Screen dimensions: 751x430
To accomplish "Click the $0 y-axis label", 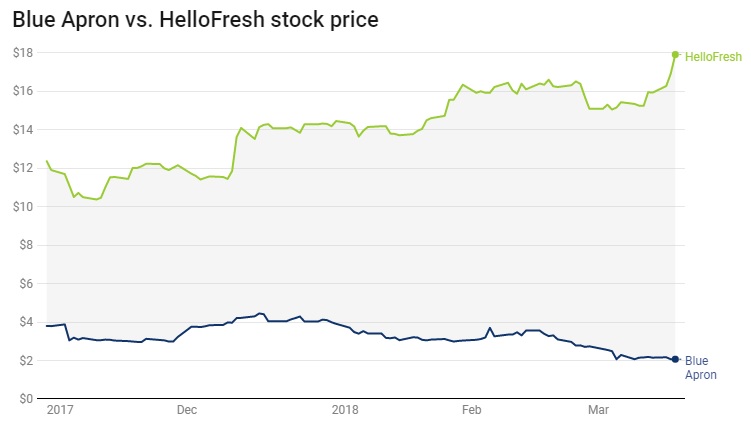I will 27,398.
